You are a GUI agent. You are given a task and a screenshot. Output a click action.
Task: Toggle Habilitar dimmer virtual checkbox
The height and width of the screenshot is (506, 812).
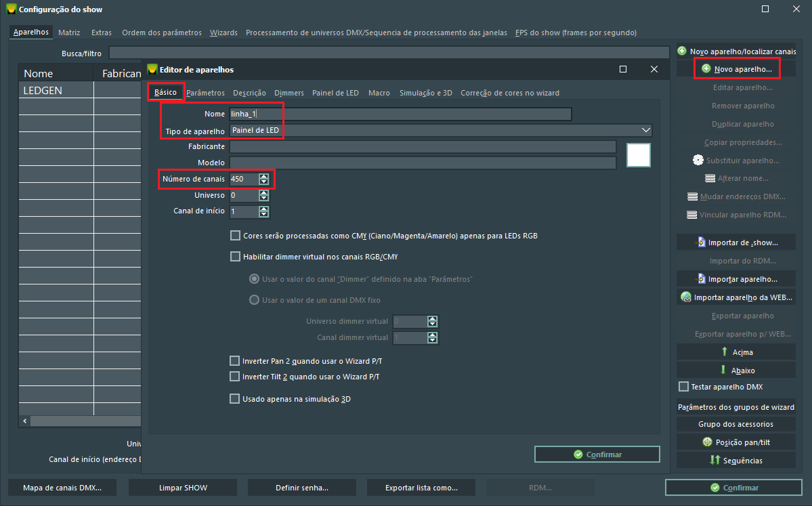[236, 257]
